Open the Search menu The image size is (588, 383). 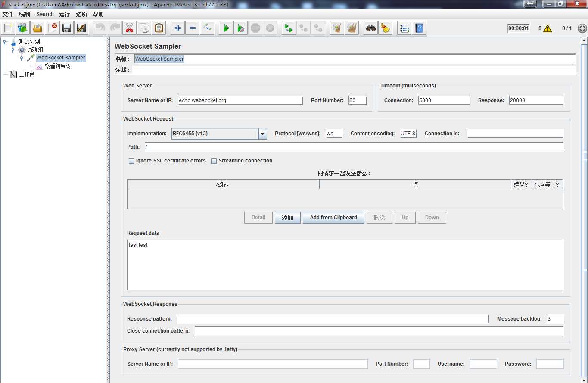click(45, 14)
